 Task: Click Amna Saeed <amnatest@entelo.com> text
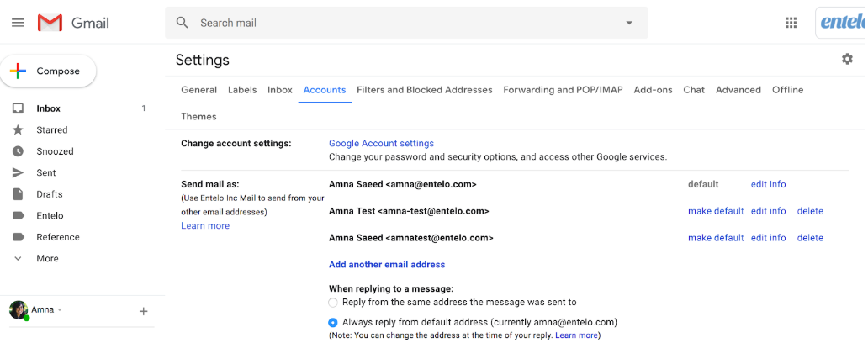tap(410, 238)
